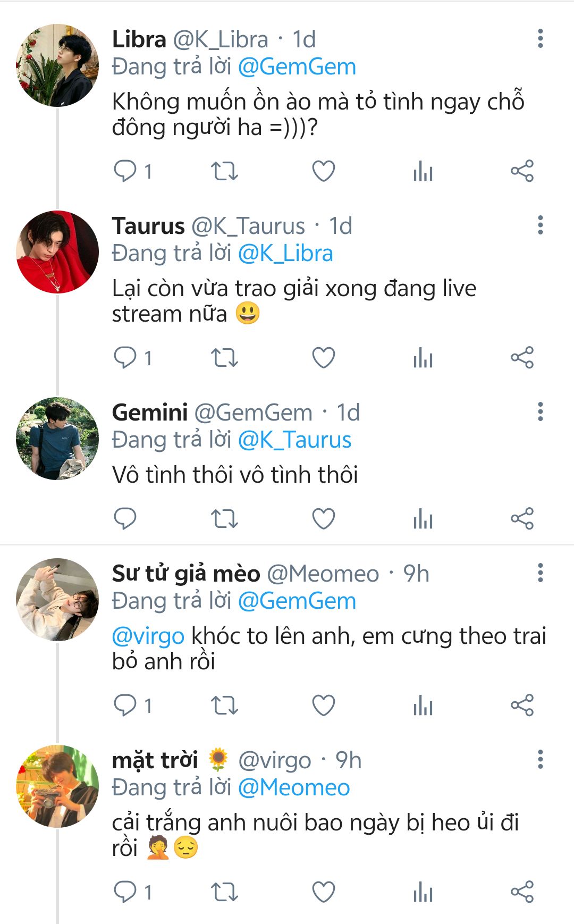The image size is (574, 924).
Task: Go to @K_Taurus from Gemini's reply line
Action: pos(294,440)
